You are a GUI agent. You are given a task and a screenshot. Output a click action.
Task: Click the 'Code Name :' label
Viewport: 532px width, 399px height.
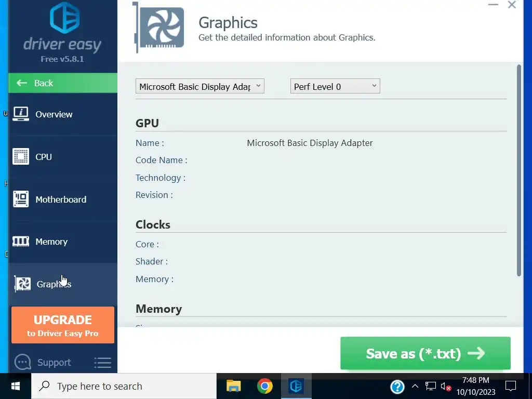point(161,160)
